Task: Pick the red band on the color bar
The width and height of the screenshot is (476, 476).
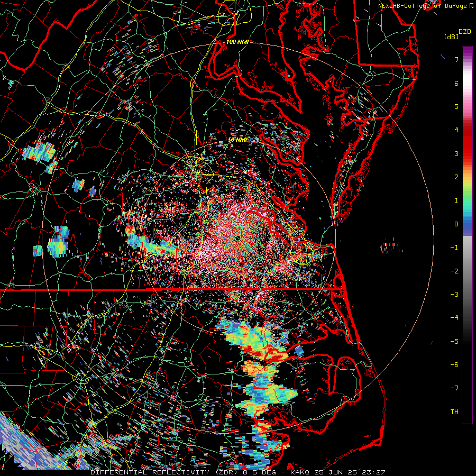Action: click(x=467, y=143)
